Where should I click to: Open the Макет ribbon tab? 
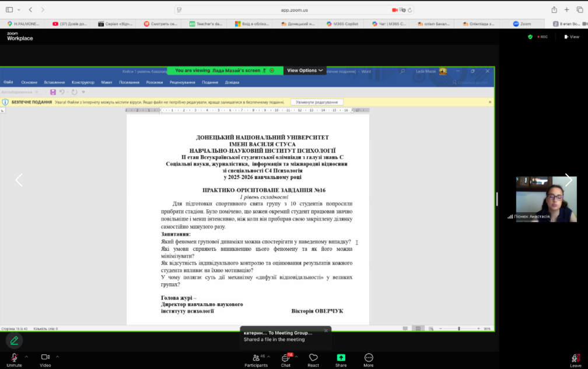107,82
